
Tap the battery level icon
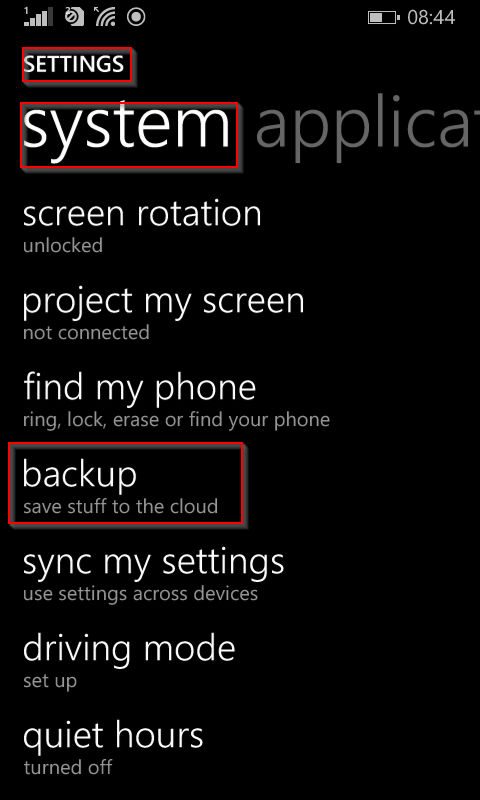383,18
